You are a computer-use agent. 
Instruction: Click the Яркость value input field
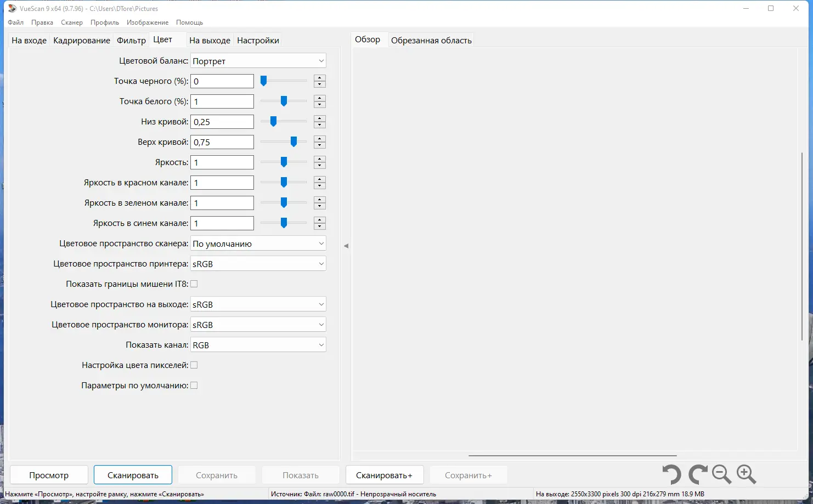coord(222,162)
